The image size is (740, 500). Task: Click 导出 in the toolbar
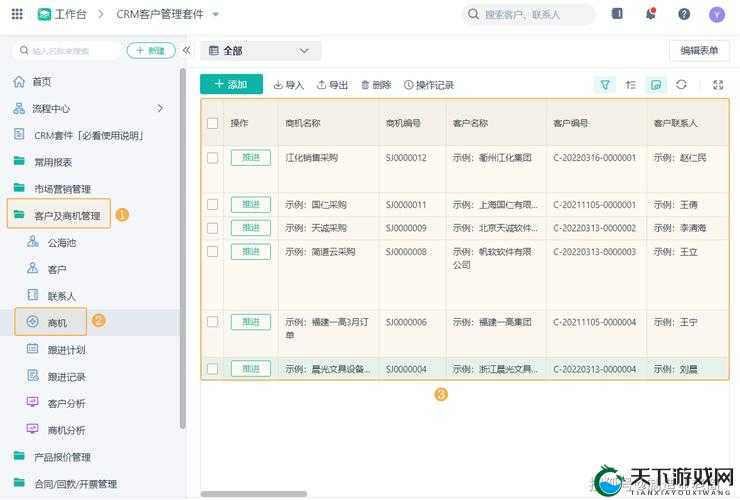point(332,85)
